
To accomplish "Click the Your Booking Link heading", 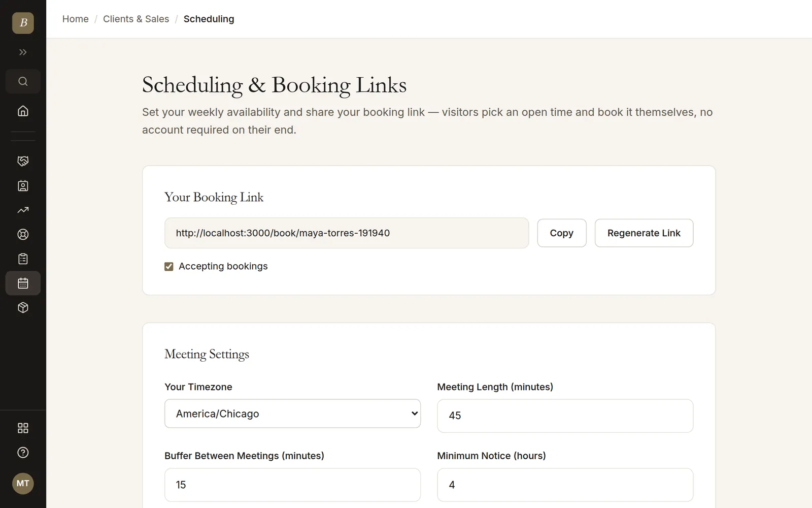I will pyautogui.click(x=214, y=197).
